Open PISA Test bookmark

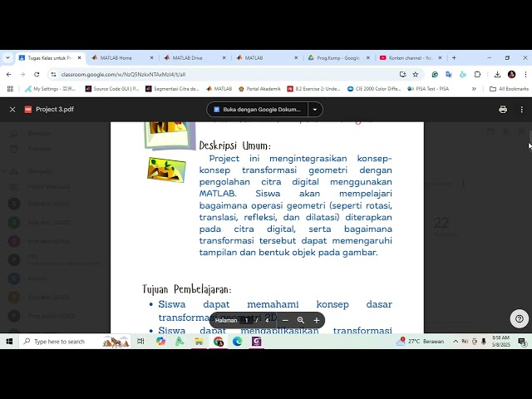click(x=428, y=89)
